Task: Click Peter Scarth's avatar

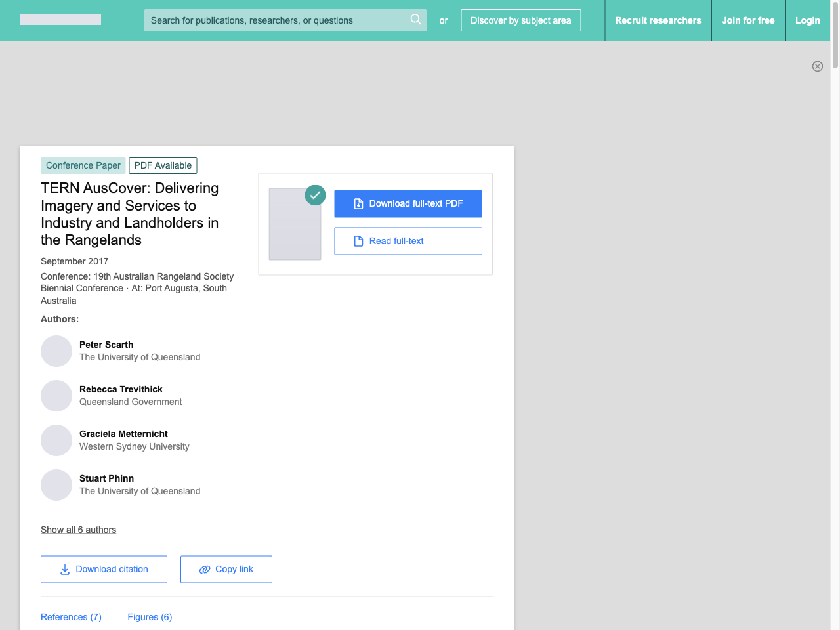Action: coord(56,351)
